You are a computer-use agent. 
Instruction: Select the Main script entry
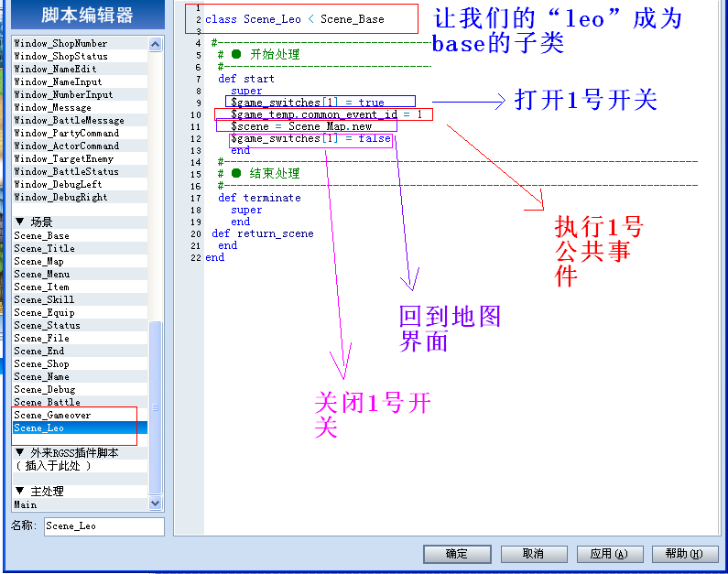[80, 504]
